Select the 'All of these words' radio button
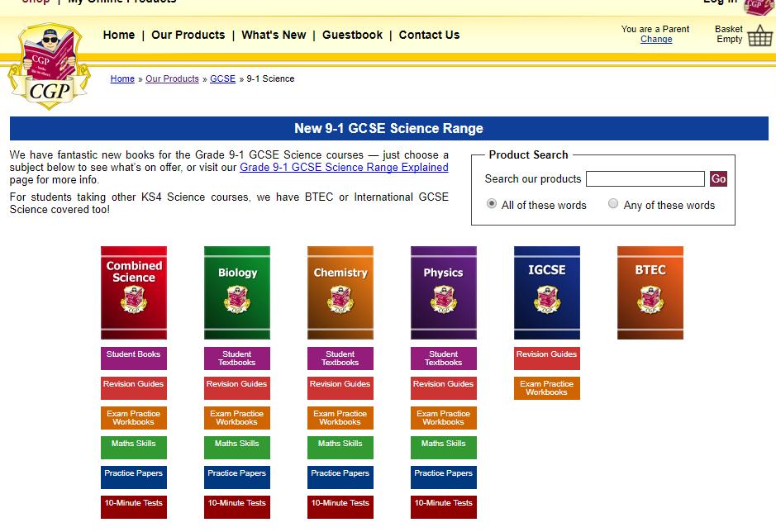 (x=492, y=203)
